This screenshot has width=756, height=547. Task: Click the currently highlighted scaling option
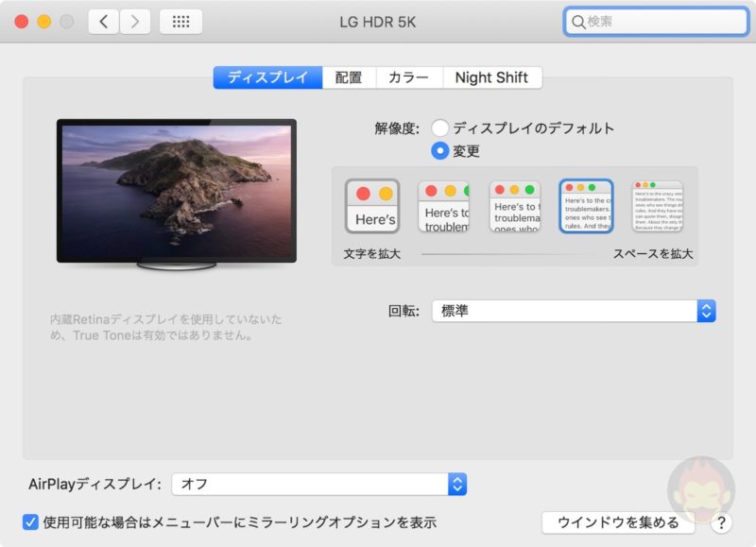pyautogui.click(x=588, y=205)
